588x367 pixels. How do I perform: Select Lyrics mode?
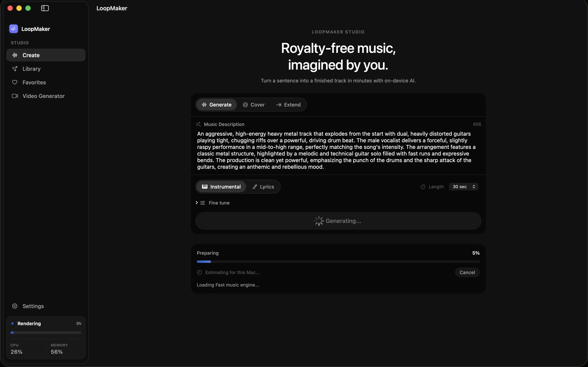(x=263, y=187)
